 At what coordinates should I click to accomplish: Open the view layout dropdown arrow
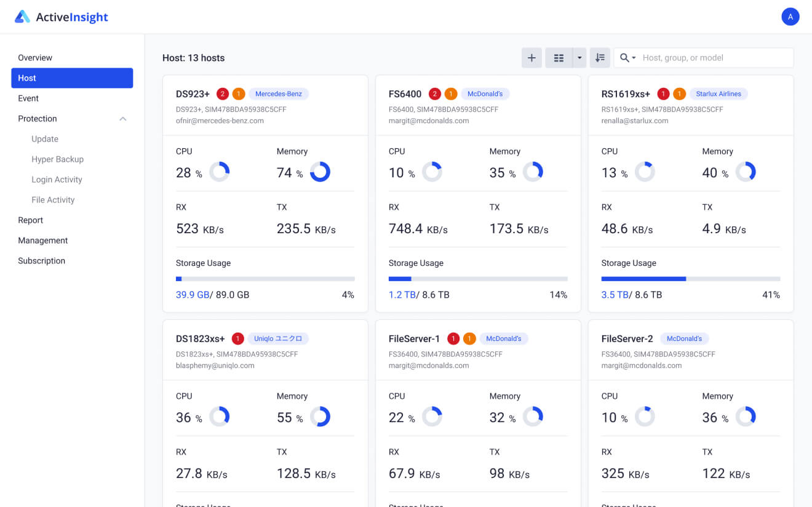click(x=579, y=57)
